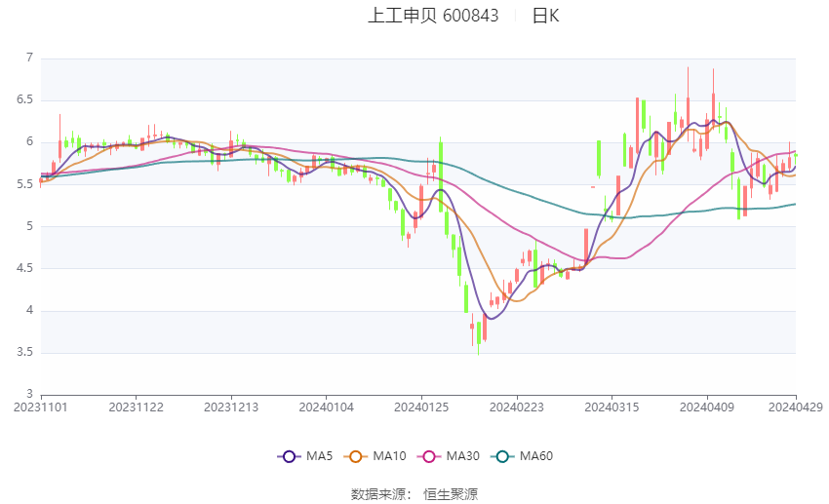Screen dimensions: 829x504
Task: Toggle the MA30 legend series
Action: [449, 456]
